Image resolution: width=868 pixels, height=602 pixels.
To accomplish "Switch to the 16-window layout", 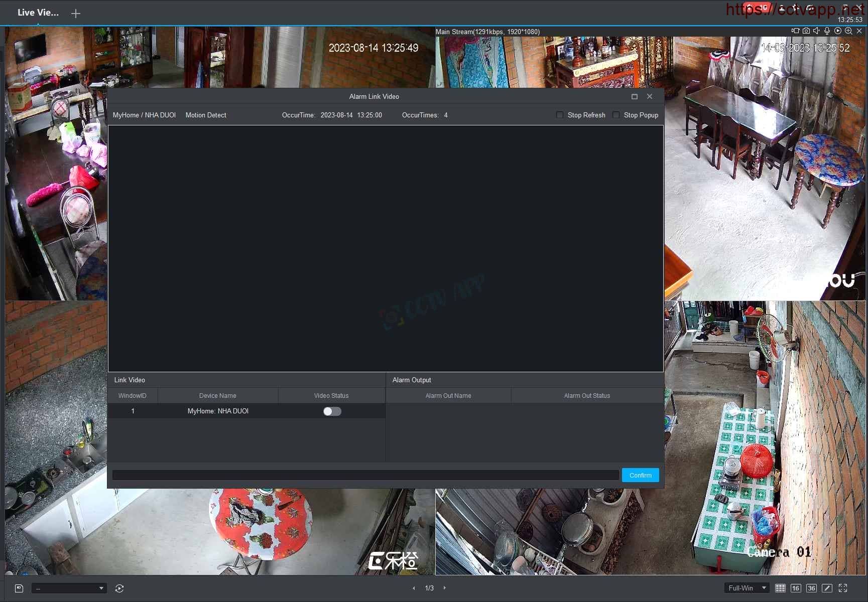I will coord(796,588).
